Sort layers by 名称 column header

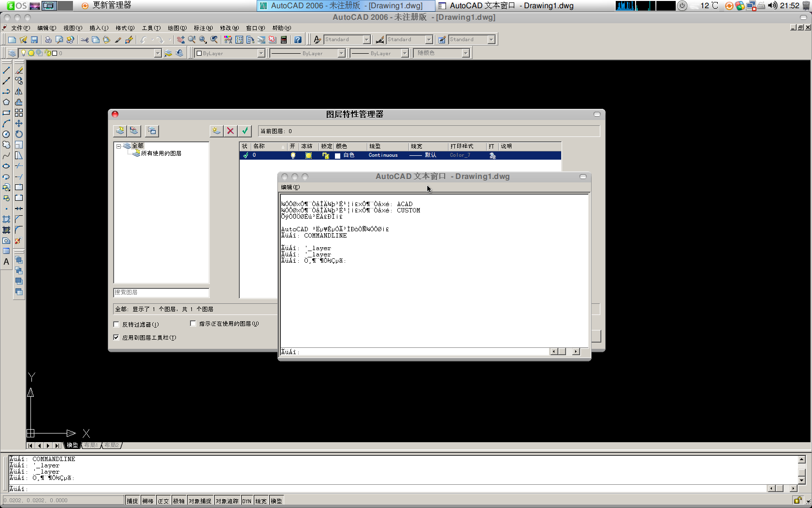[x=268, y=146]
